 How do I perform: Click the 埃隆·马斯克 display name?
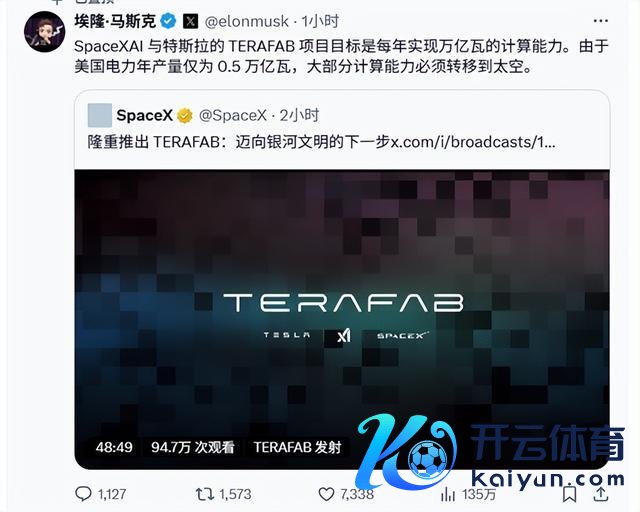click(115, 21)
